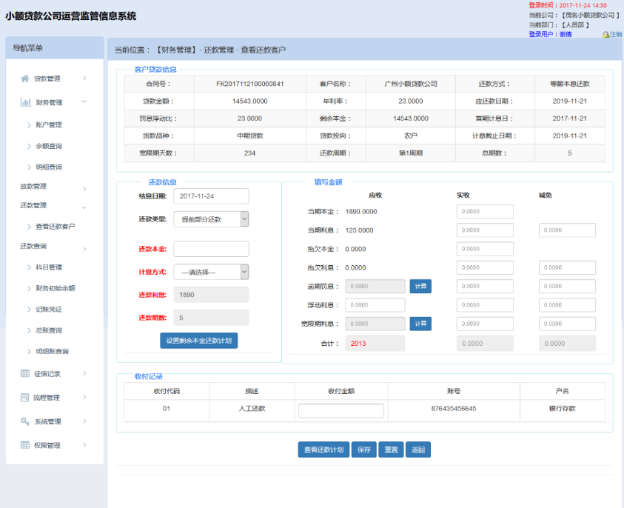Image resolution: width=624 pixels, height=508 pixels.
Task: Focus the 实收 field for 当期利息
Action: [485, 230]
